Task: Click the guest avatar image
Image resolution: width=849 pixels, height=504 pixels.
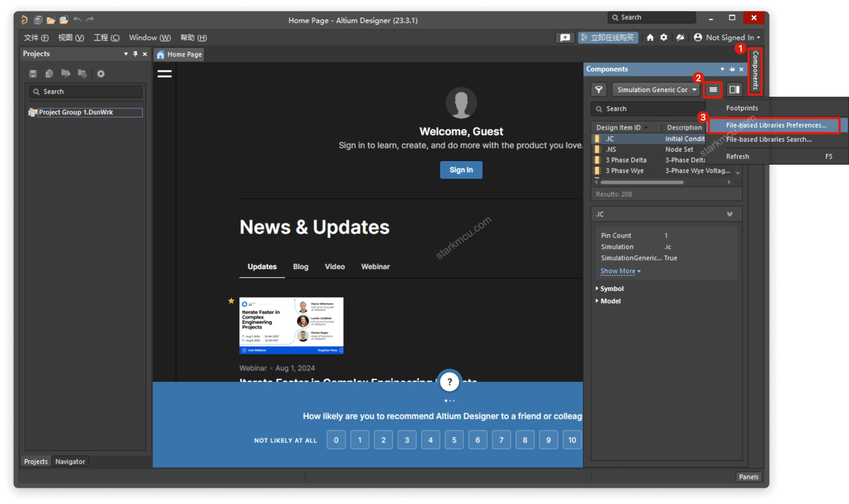Action: coord(461,103)
